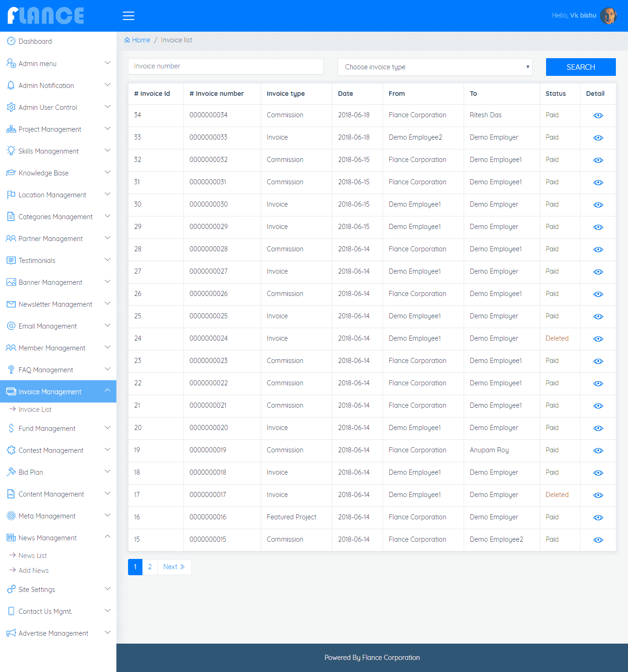Open detail view for invoice 0000000015
This screenshot has height=672, width=628.
click(x=598, y=540)
